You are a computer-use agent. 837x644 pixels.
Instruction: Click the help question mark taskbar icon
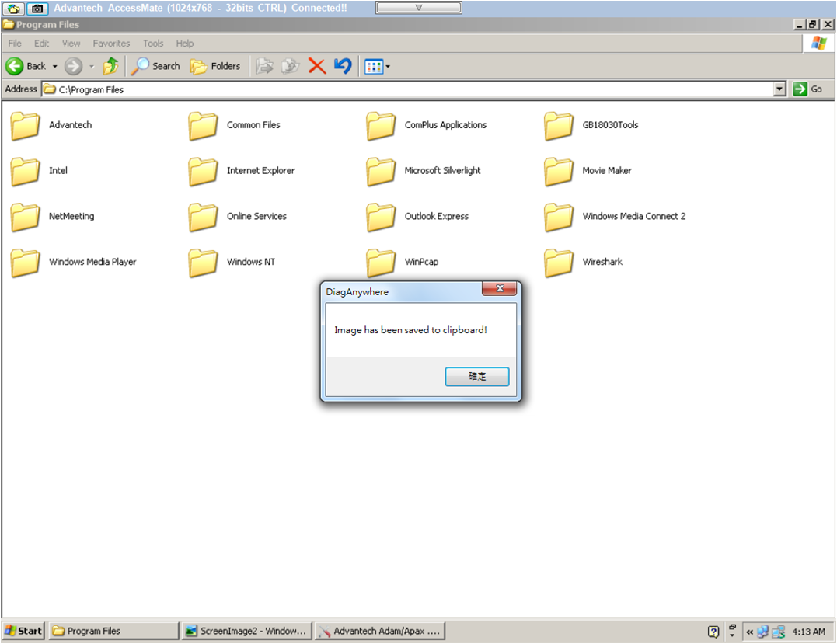713,632
